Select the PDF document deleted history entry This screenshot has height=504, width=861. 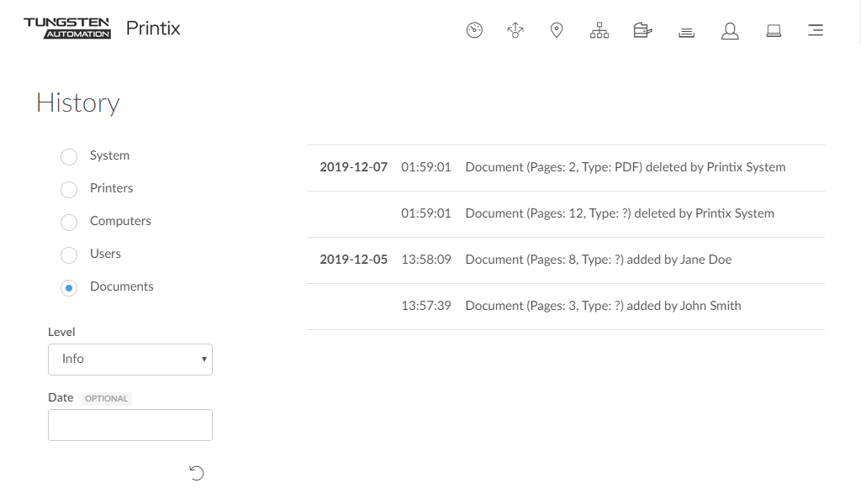[625, 167]
